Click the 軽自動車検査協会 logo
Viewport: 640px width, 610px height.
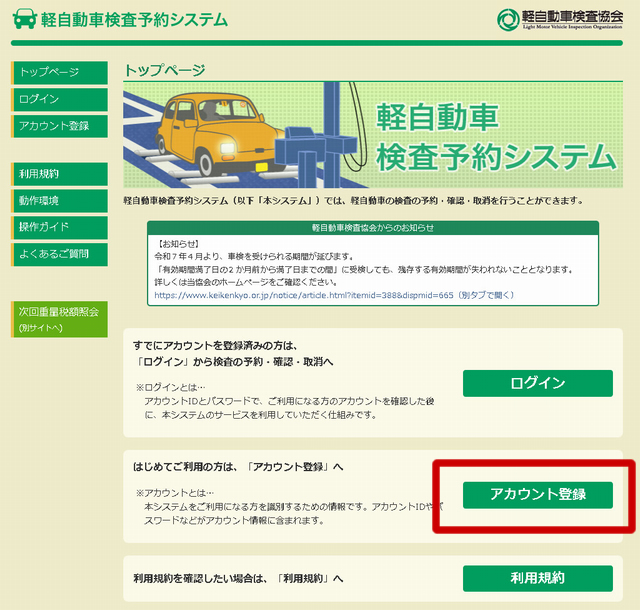(560, 19)
